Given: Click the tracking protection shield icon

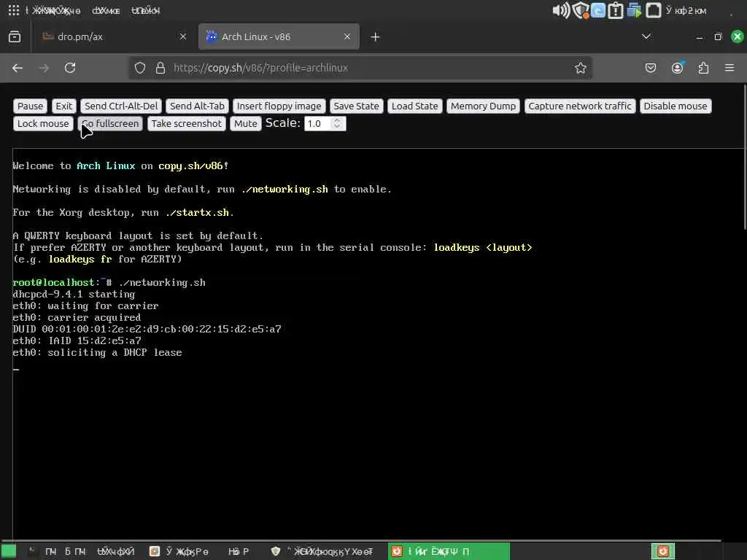Looking at the screenshot, I should pos(140,68).
